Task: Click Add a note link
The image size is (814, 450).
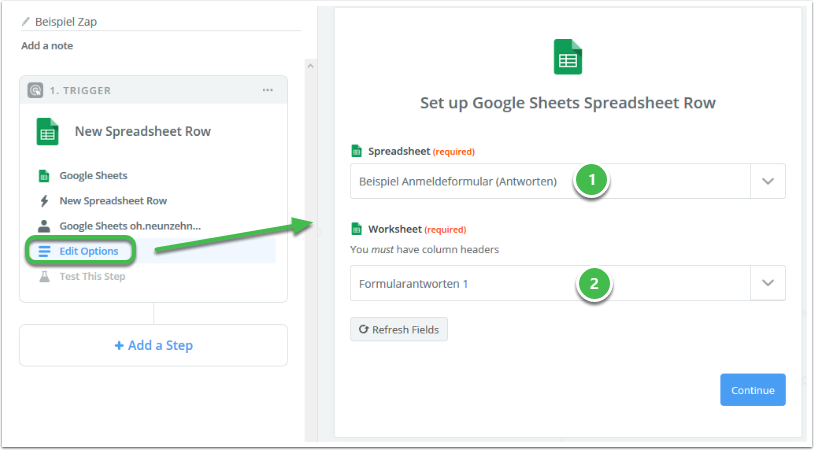Action: pyautogui.click(x=47, y=46)
